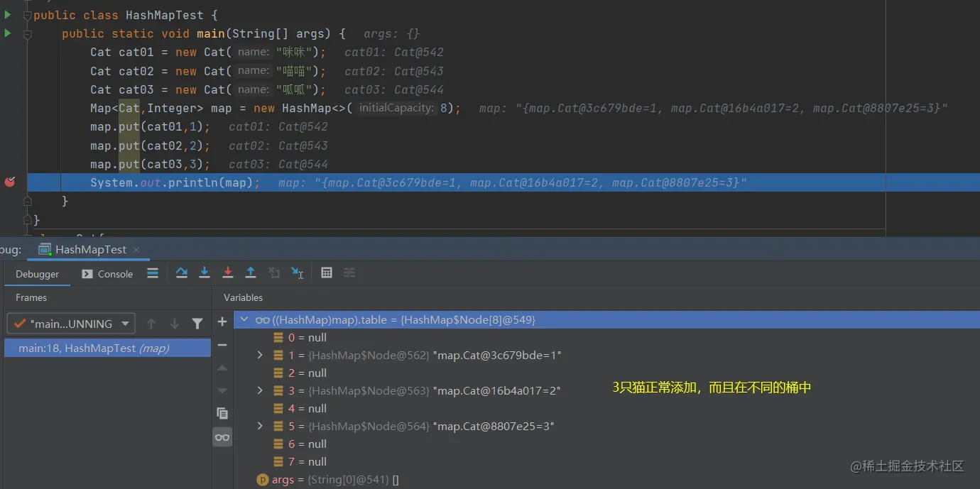Expand table entry 1 HashMap$Node@562
980x489 pixels.
pyautogui.click(x=260, y=355)
